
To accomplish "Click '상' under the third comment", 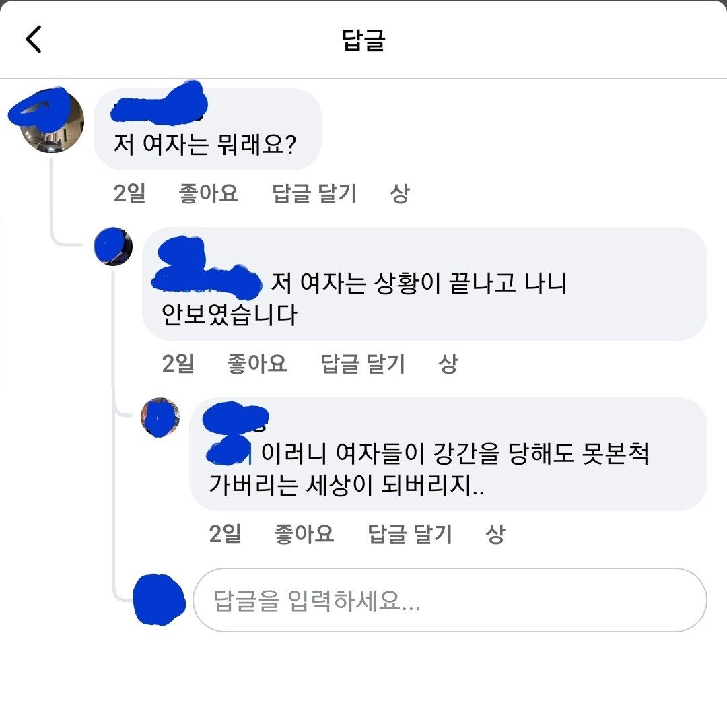I will (x=495, y=534).
